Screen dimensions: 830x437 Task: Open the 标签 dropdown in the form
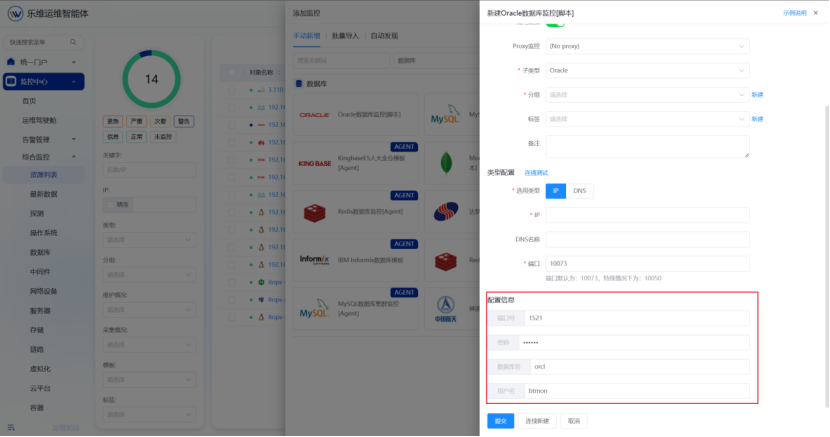(647, 120)
